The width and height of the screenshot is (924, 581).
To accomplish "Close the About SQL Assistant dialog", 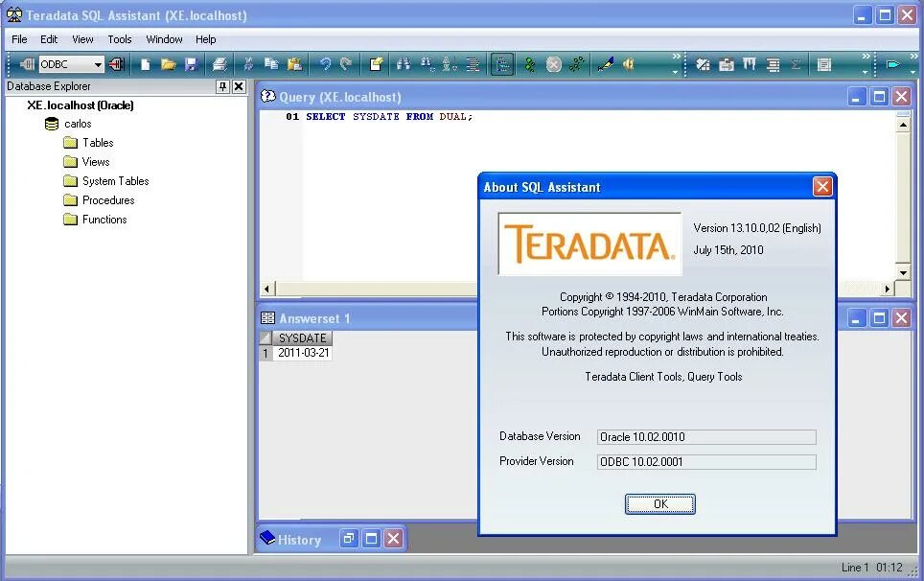I will (x=822, y=187).
